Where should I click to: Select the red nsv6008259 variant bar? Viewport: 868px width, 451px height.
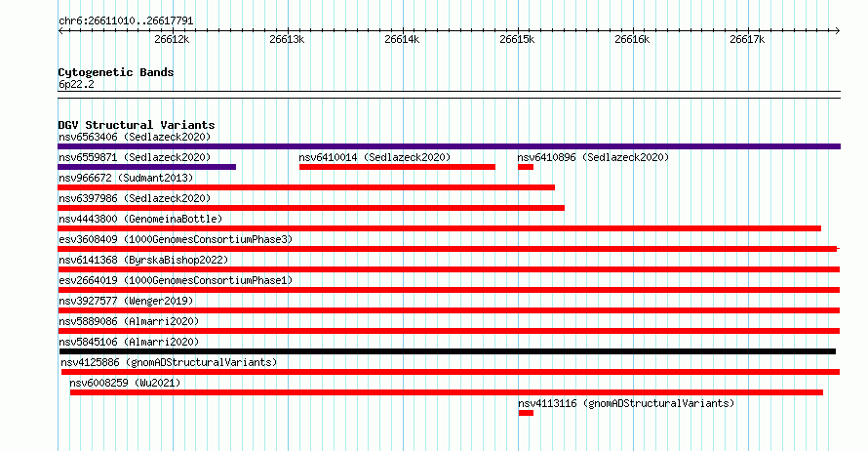click(447, 392)
